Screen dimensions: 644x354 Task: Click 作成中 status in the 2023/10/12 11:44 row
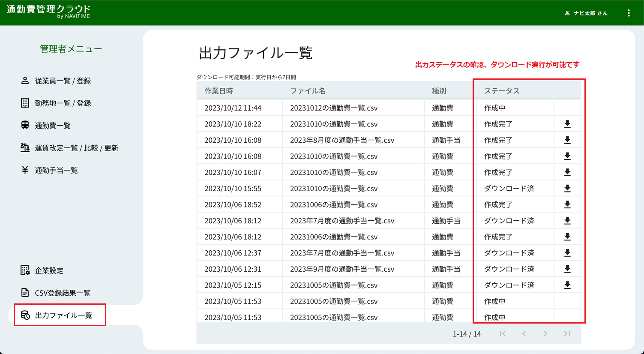(494, 108)
